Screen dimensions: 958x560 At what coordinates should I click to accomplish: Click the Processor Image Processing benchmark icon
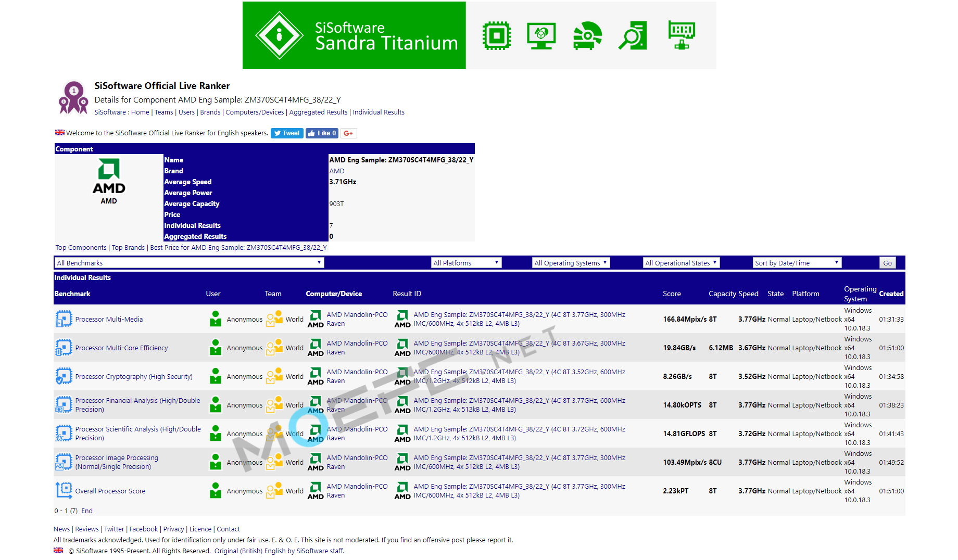(x=64, y=462)
